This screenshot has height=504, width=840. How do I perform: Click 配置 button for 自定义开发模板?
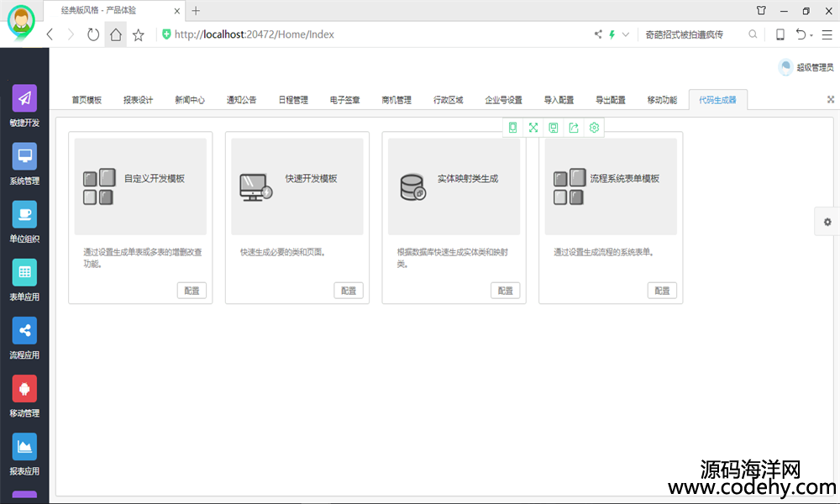192,291
